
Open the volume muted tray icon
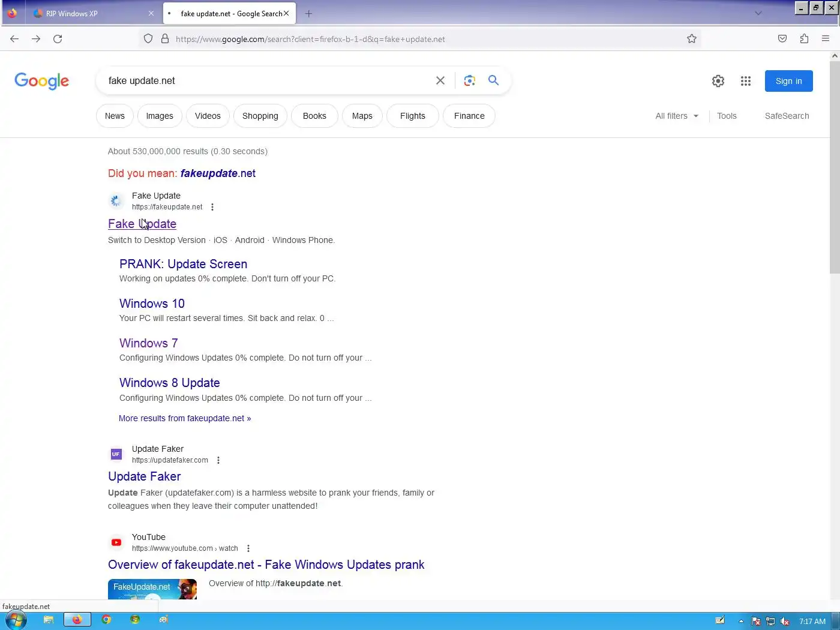point(785,622)
